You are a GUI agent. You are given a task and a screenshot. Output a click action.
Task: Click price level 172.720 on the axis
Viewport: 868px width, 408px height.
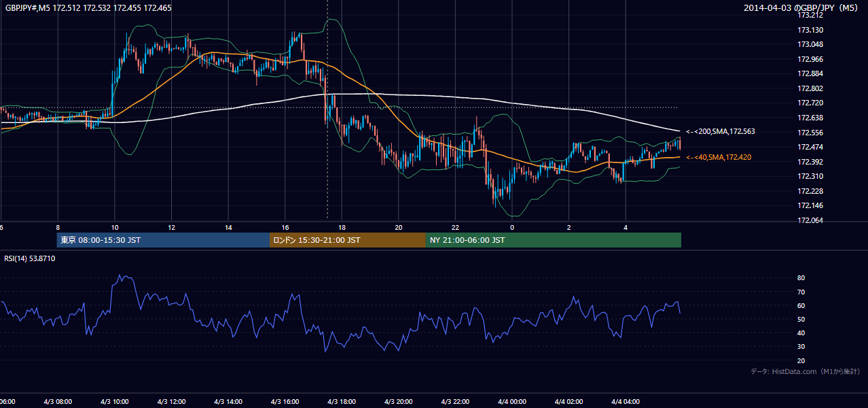tap(810, 103)
